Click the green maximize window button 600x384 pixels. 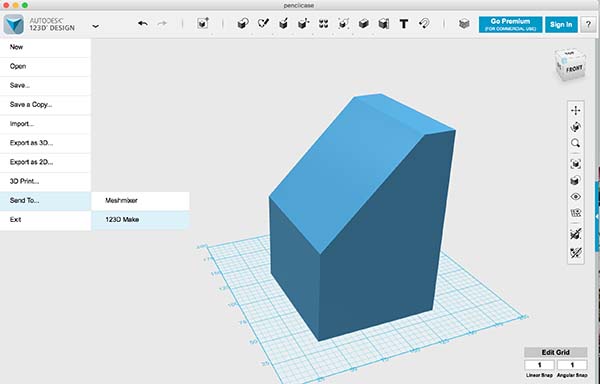point(25,5)
